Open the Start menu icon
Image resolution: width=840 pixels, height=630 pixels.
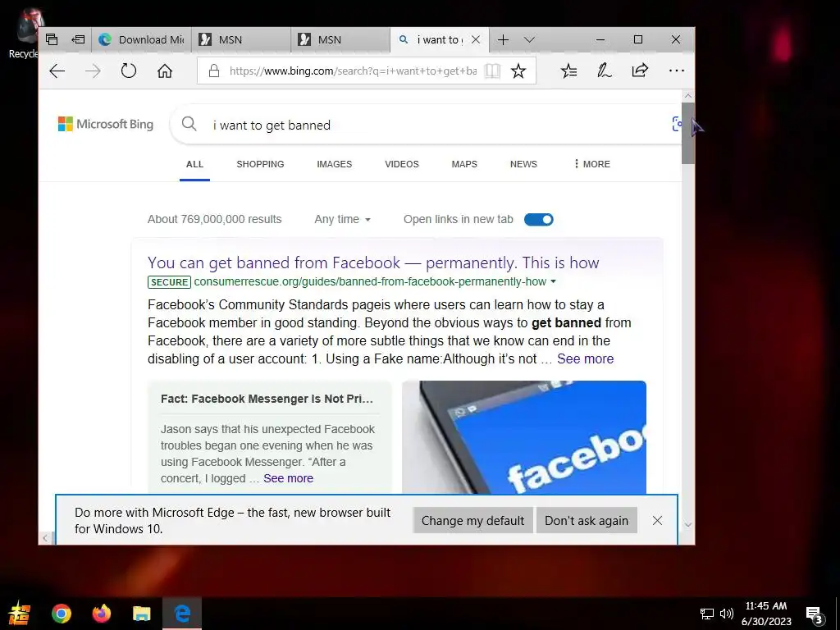[x=20, y=614]
